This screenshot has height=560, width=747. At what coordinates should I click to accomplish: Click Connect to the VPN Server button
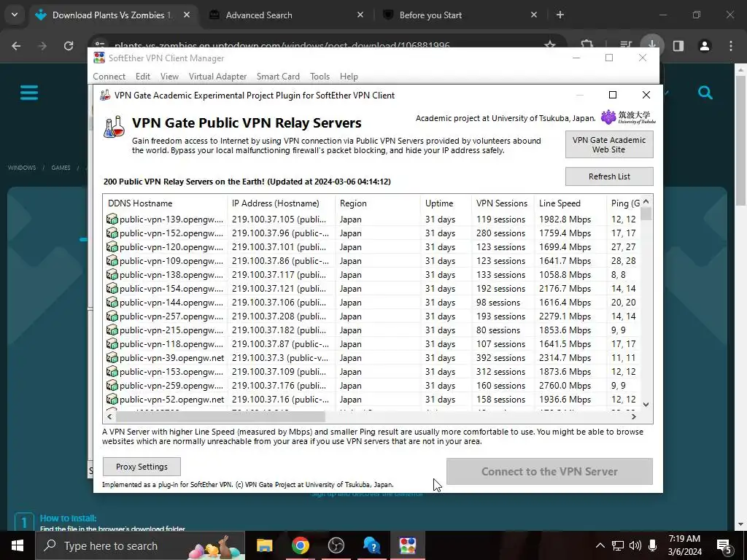(549, 472)
